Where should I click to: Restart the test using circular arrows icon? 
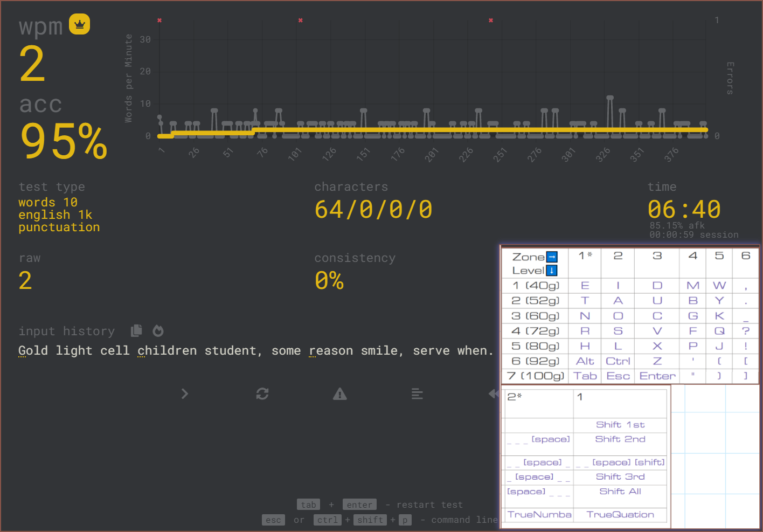click(x=262, y=394)
